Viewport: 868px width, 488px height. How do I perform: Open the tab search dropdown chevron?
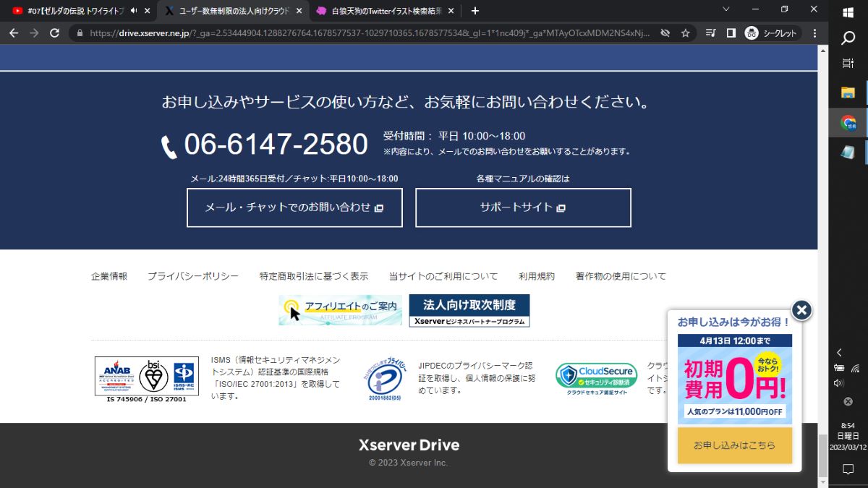tap(726, 9)
